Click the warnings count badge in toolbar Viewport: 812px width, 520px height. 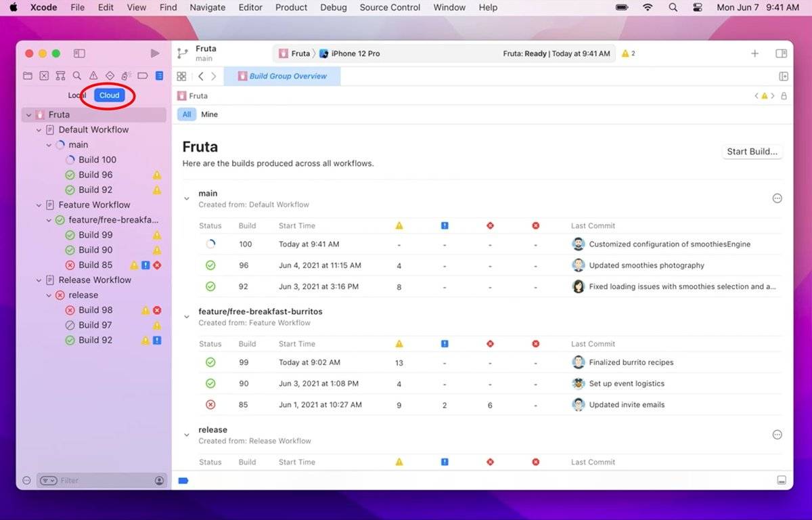tap(628, 53)
